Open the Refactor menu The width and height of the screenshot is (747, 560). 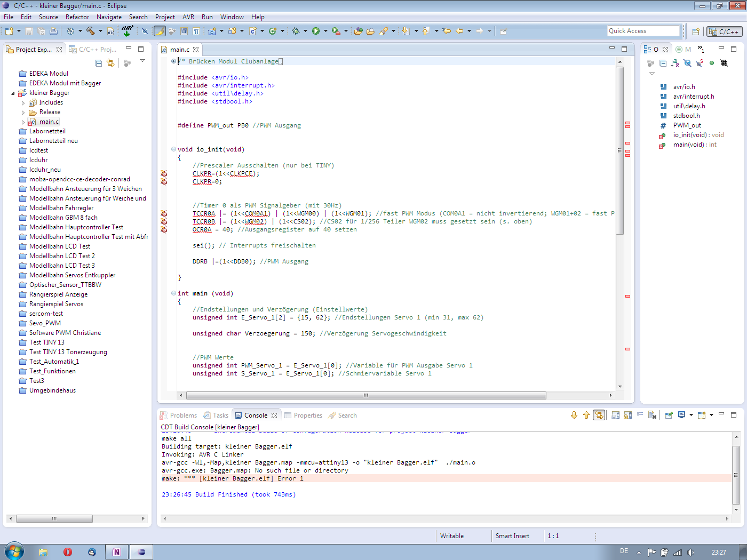pos(77,17)
